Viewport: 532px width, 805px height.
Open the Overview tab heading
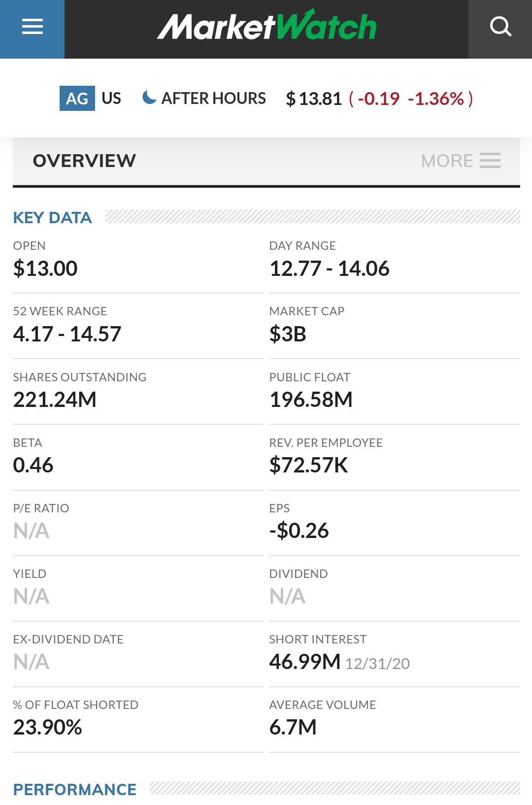pyautogui.click(x=84, y=161)
